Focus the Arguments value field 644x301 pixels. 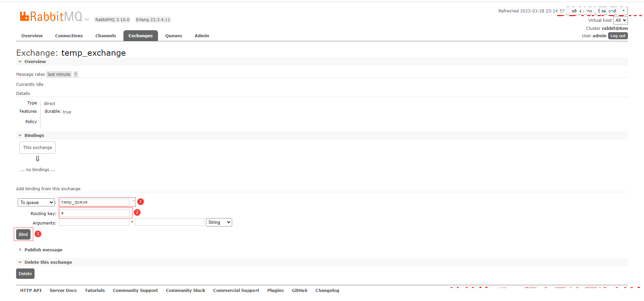pyautogui.click(x=169, y=222)
